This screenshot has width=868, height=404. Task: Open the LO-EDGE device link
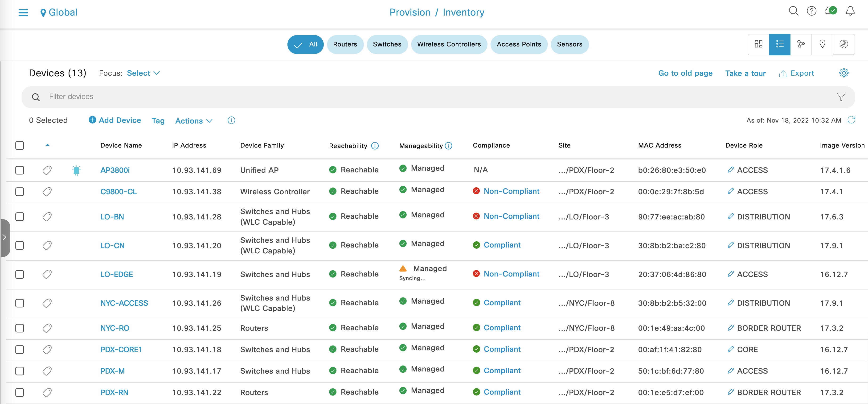117,274
